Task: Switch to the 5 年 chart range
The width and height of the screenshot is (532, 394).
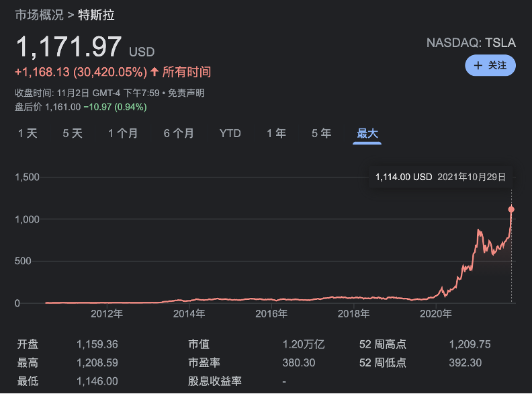Action: 321,133
